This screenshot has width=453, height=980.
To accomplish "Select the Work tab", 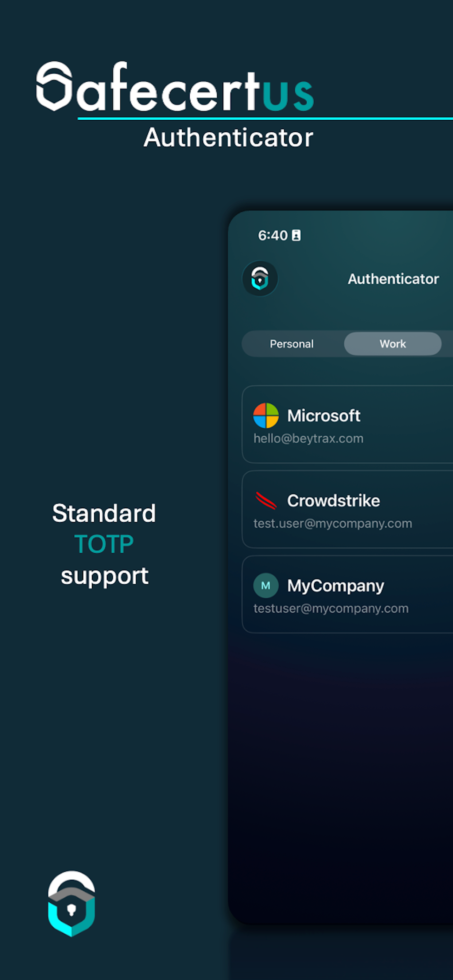I will point(392,344).
